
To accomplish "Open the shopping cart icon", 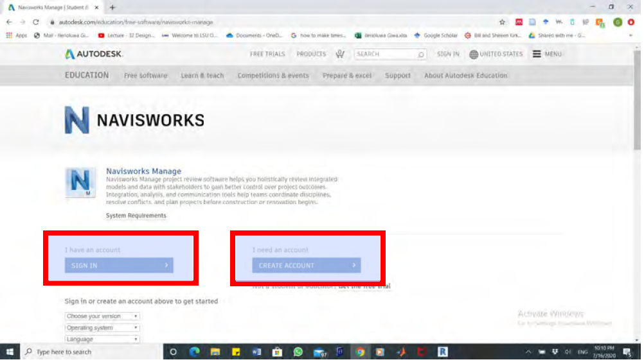I will tap(339, 55).
